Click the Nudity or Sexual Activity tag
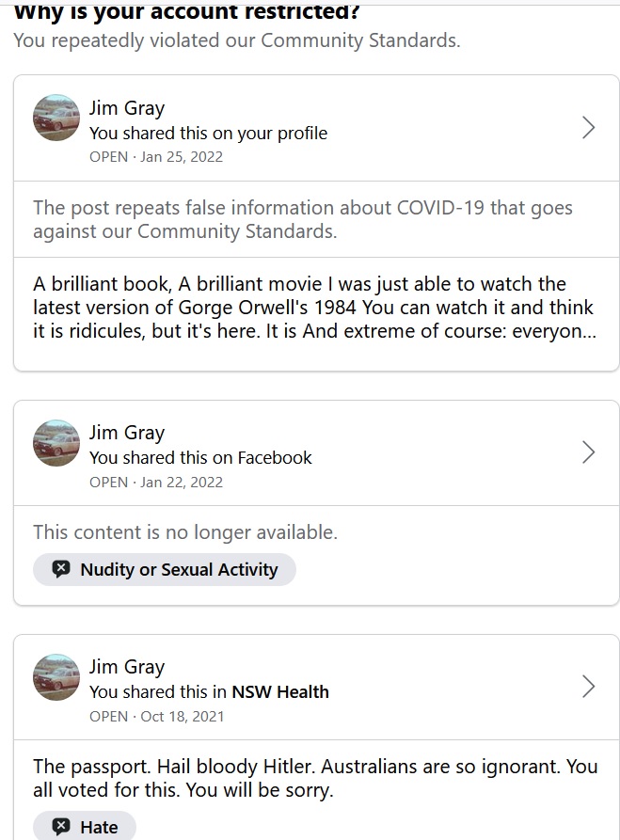Screen dimensions: 620x840 [165, 569]
